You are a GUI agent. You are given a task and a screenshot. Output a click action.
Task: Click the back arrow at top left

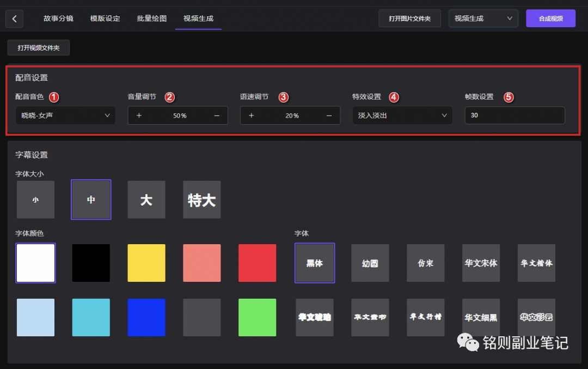[x=14, y=19]
